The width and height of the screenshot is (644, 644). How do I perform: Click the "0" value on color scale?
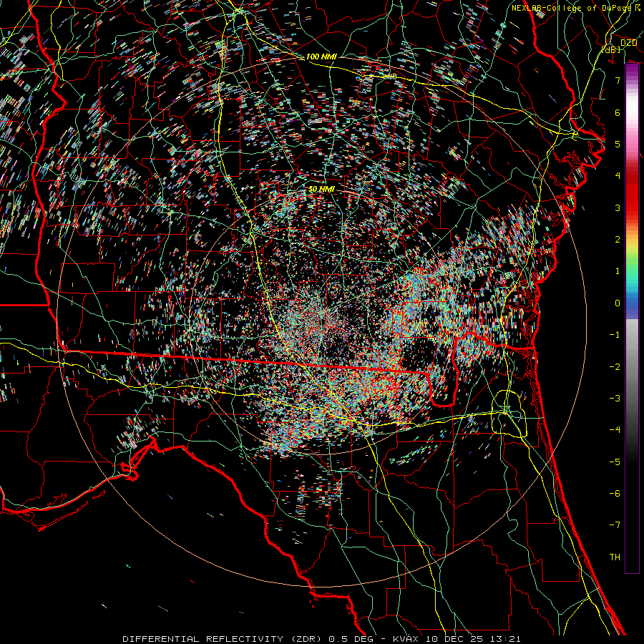(x=618, y=303)
